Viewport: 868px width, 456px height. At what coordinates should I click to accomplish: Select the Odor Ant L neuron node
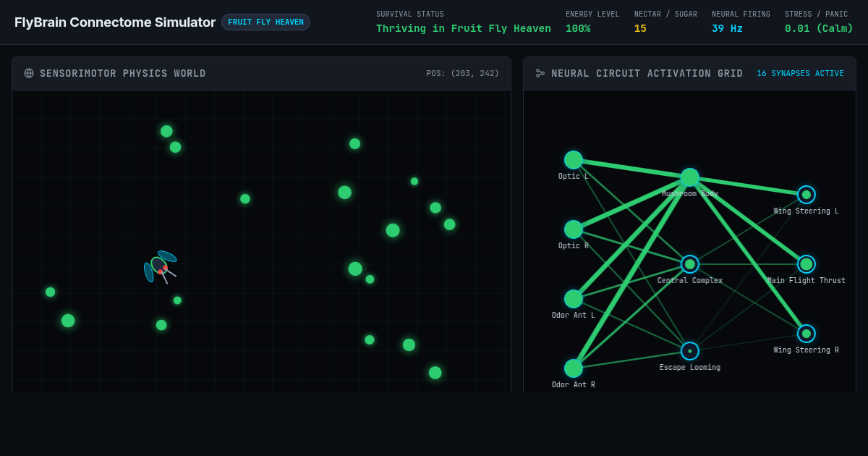pos(574,299)
